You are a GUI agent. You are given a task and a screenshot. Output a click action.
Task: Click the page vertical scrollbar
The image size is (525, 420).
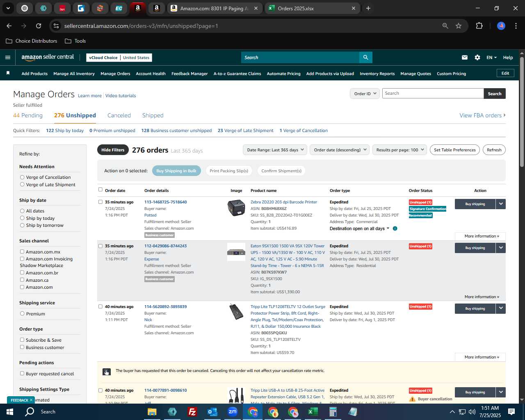coord(522,112)
